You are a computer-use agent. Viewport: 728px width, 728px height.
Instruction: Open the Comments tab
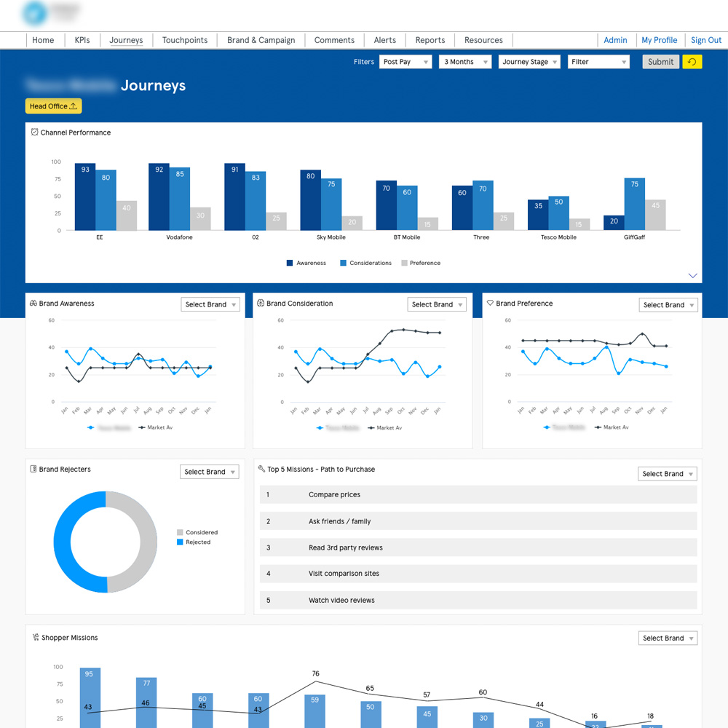(x=334, y=40)
